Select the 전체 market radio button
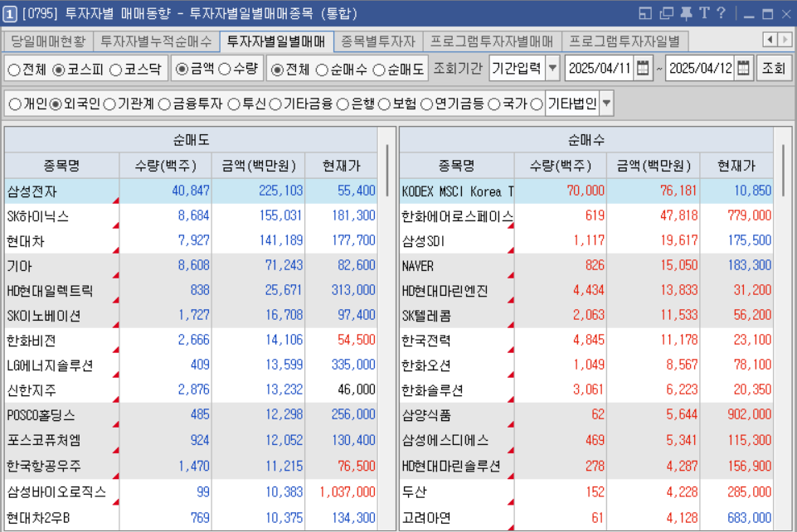Screen dimensions: 797x532 pyautogui.click(x=14, y=70)
